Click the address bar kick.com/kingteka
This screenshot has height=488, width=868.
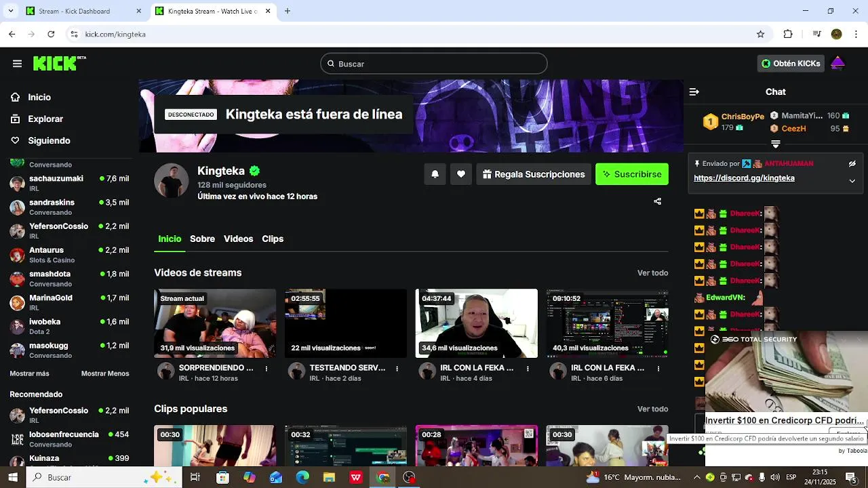click(x=115, y=34)
